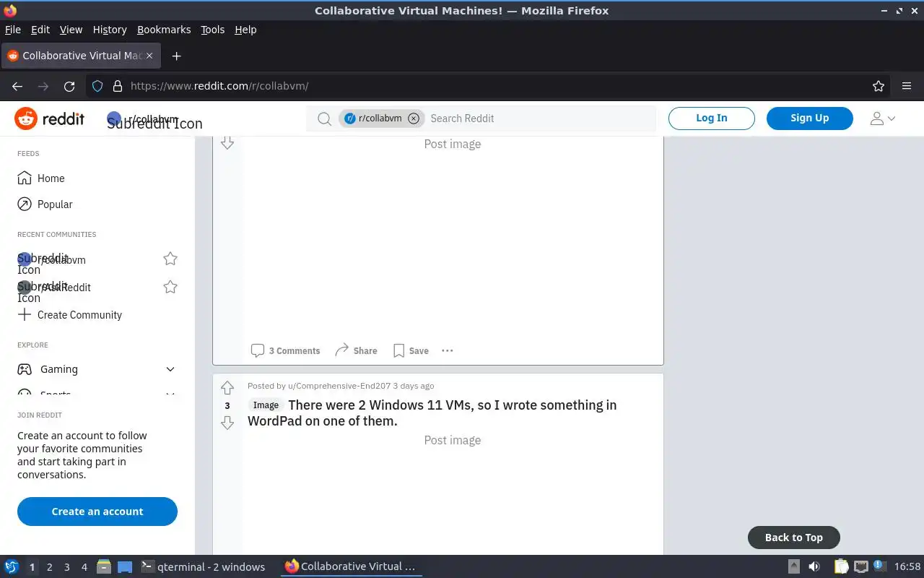Open the Bookmarks menu

164,30
